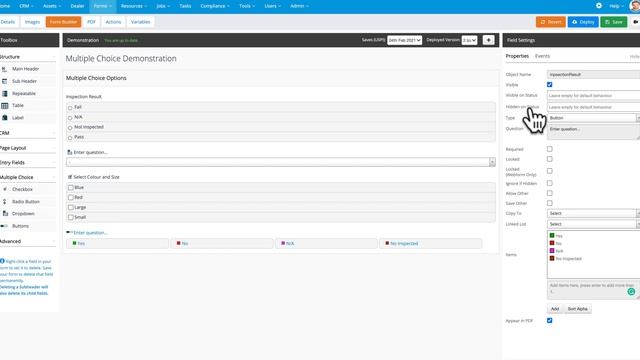Open the user avatar in the top bar
This screenshot has height=360, width=640.
(635, 6)
